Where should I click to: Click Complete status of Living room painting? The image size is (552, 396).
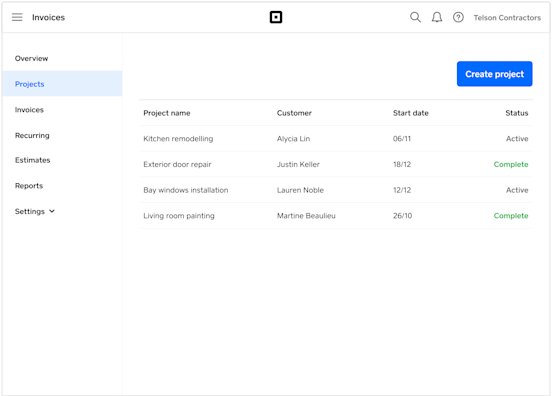click(x=511, y=216)
